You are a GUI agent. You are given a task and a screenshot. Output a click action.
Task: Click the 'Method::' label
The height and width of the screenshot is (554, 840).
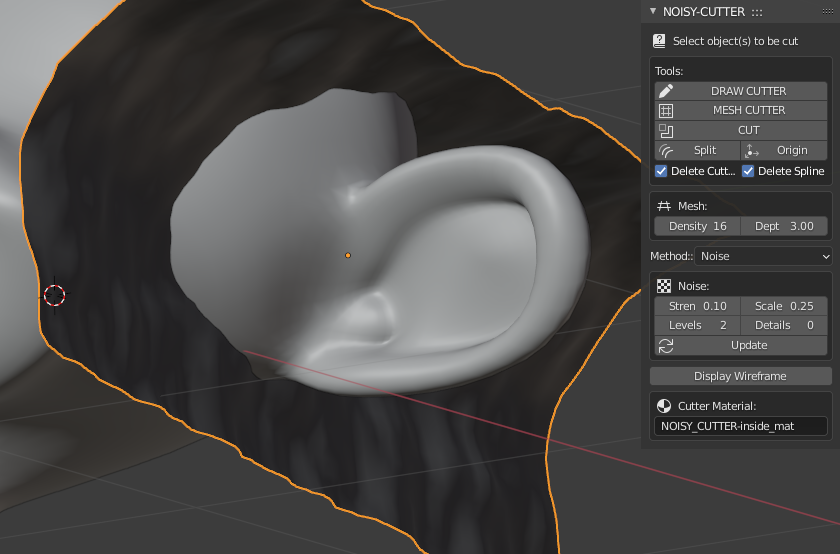(x=671, y=256)
